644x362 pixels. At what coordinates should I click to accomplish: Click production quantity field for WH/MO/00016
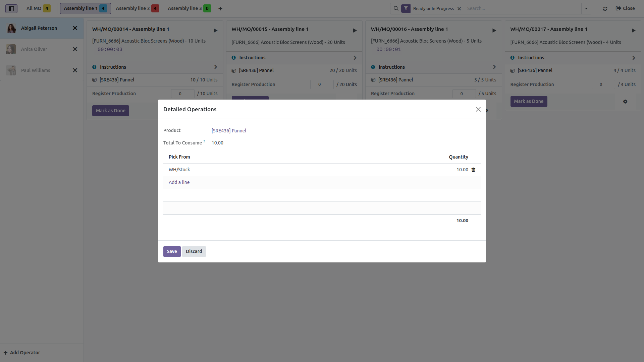coord(464,94)
